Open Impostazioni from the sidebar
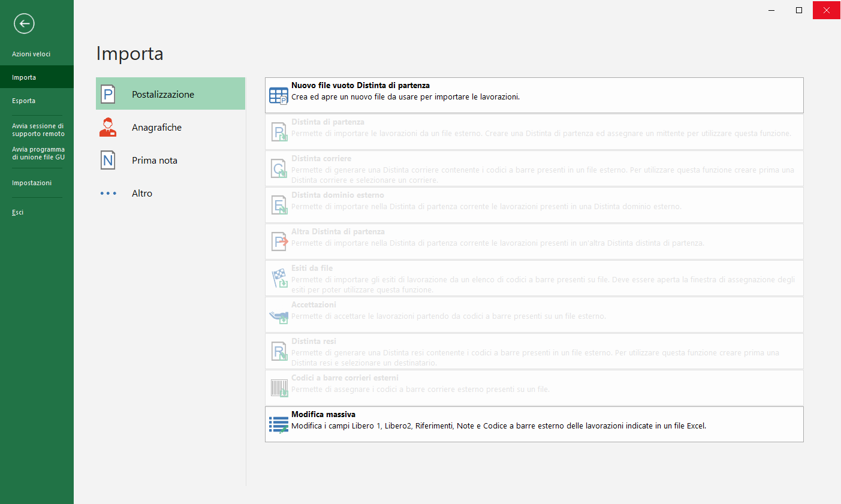The image size is (841, 504). [32, 183]
